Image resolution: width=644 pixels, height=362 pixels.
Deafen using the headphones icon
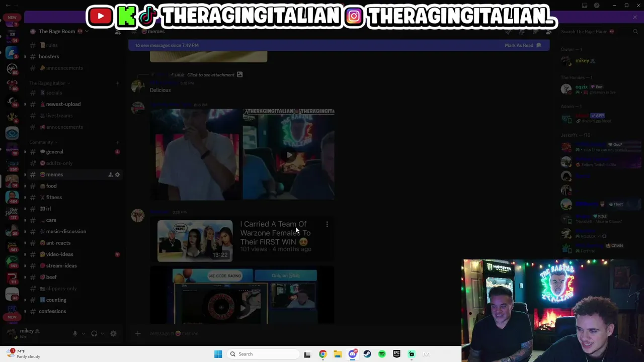94,333
